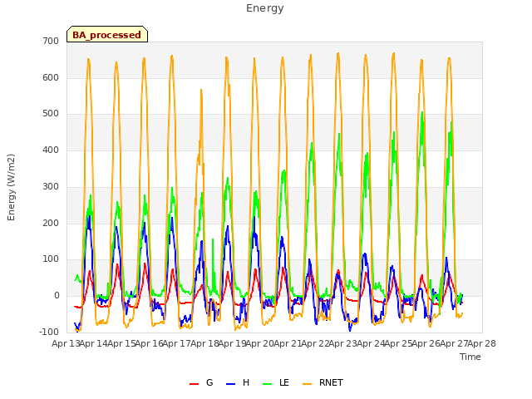Click the 300 y-axis tick label
The image size is (532, 399).
tap(51, 186)
